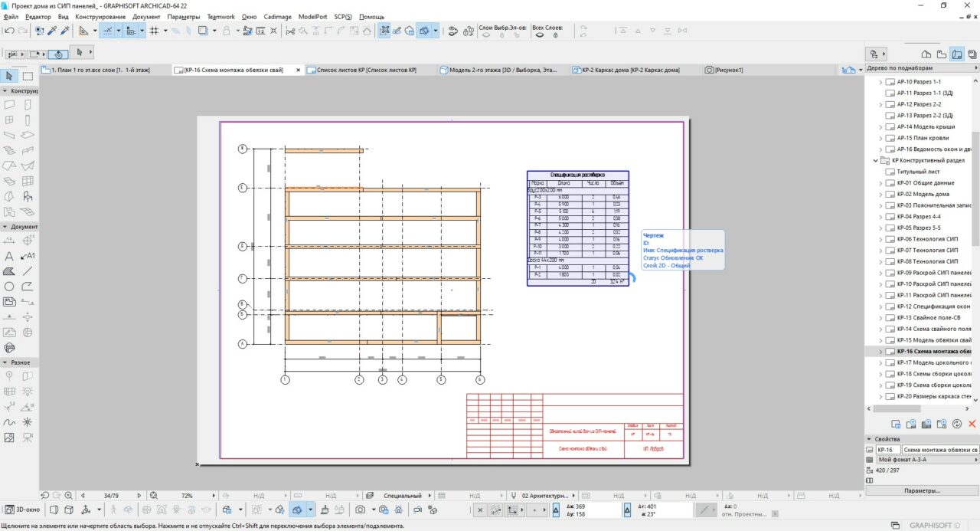Click the layout name field in Свойства
Image resolution: width=980 pixels, height=531 pixels.
[939, 449]
